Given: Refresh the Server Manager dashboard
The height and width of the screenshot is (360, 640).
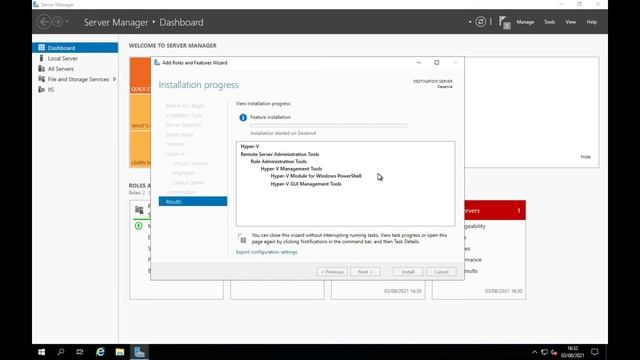Looking at the screenshot, I should coord(481,22).
